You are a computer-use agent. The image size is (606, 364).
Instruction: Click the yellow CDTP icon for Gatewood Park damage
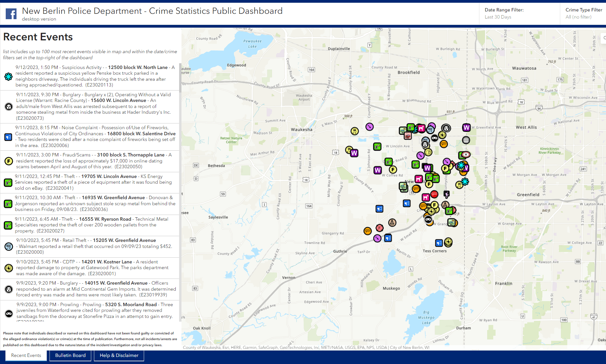[8, 268]
